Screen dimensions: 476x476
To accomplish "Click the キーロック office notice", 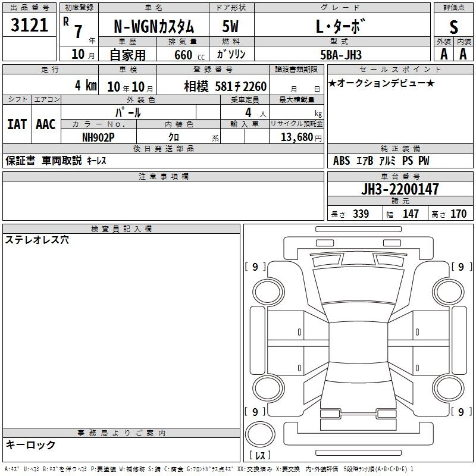I will coord(31,444).
